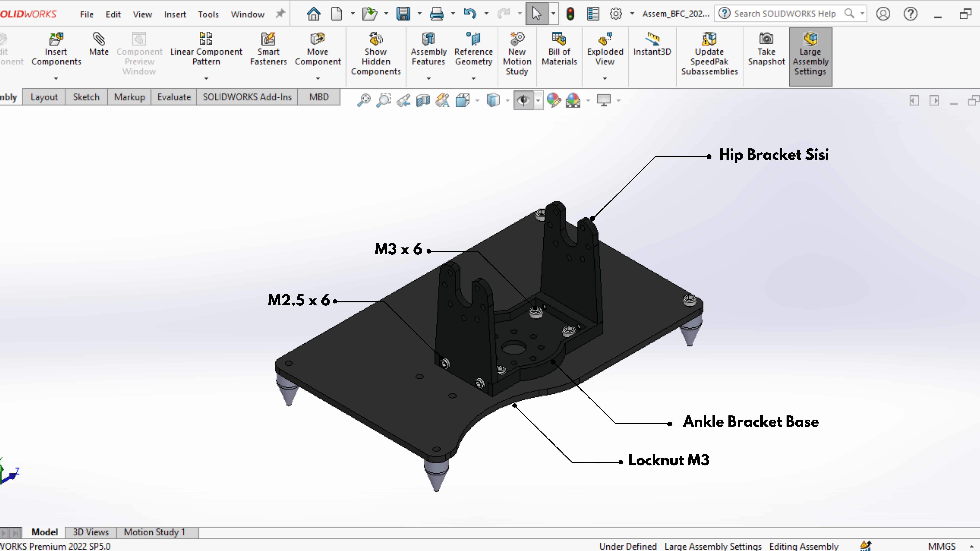
Task: Open the Insert menu
Action: click(175, 15)
